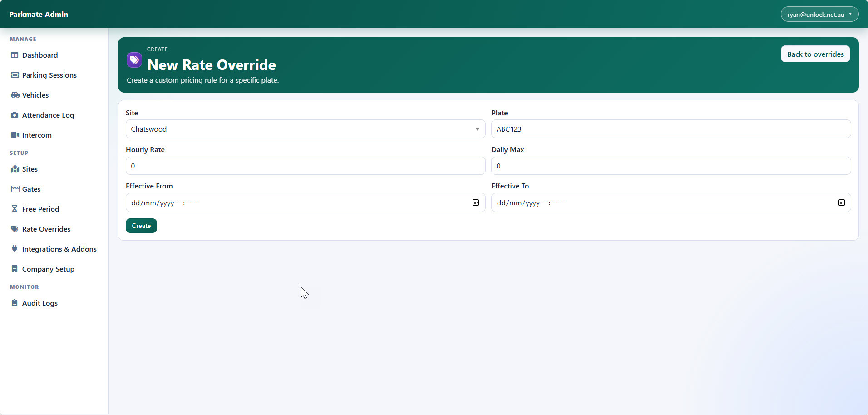Click Back to overrides button

[x=815, y=54]
